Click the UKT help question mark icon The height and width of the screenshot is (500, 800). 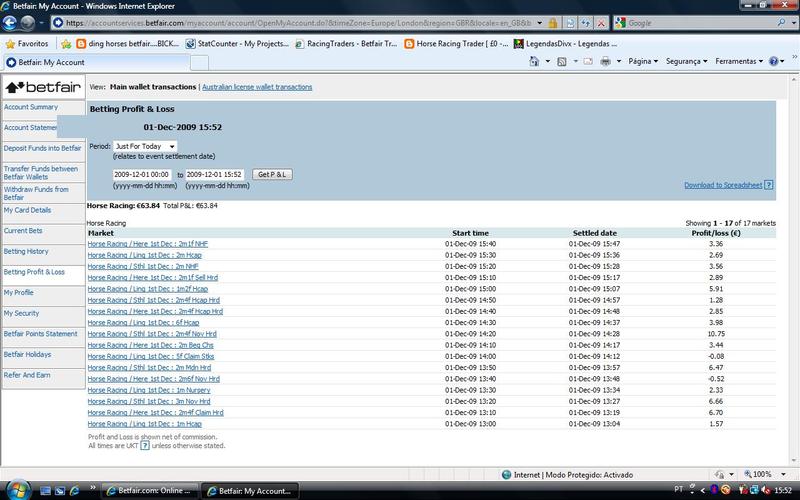pyautogui.click(x=145, y=445)
